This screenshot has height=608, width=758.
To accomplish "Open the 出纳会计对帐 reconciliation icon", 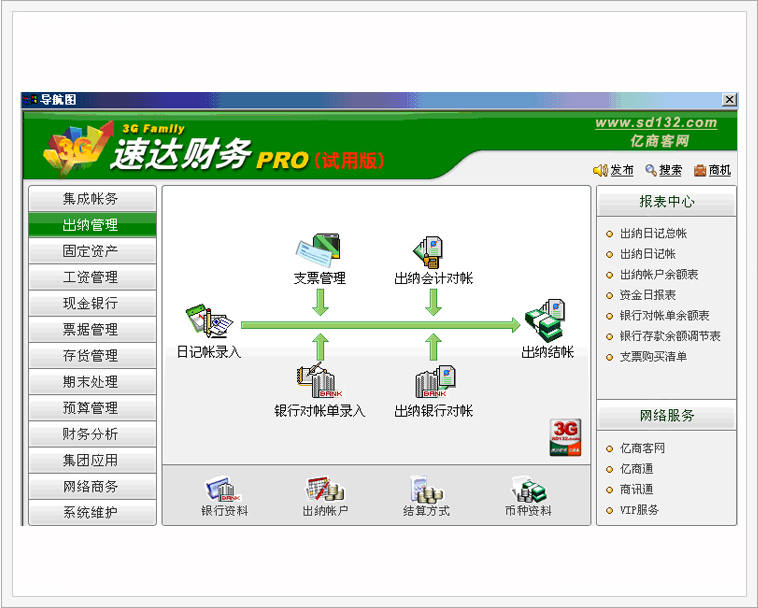I will 429,252.
